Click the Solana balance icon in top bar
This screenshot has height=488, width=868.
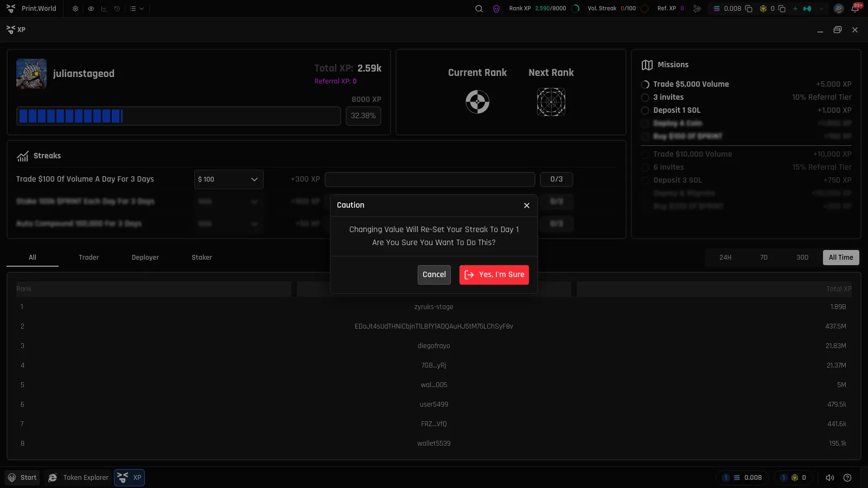(717, 9)
